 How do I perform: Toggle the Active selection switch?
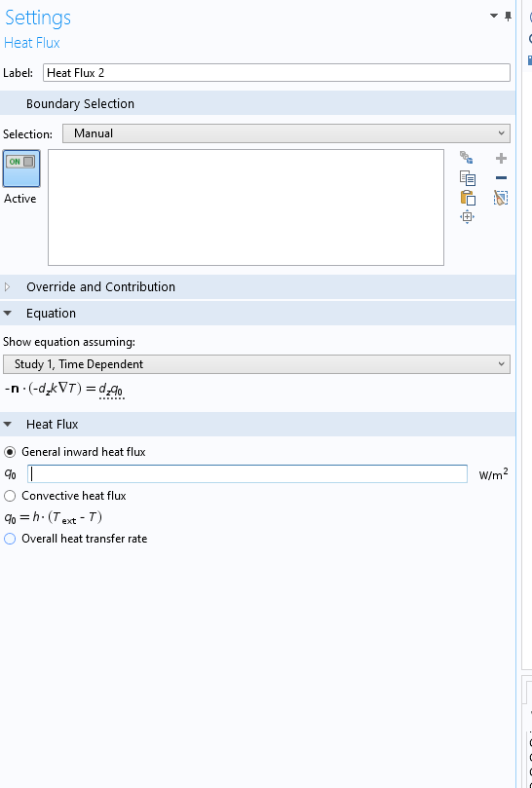tap(21, 169)
